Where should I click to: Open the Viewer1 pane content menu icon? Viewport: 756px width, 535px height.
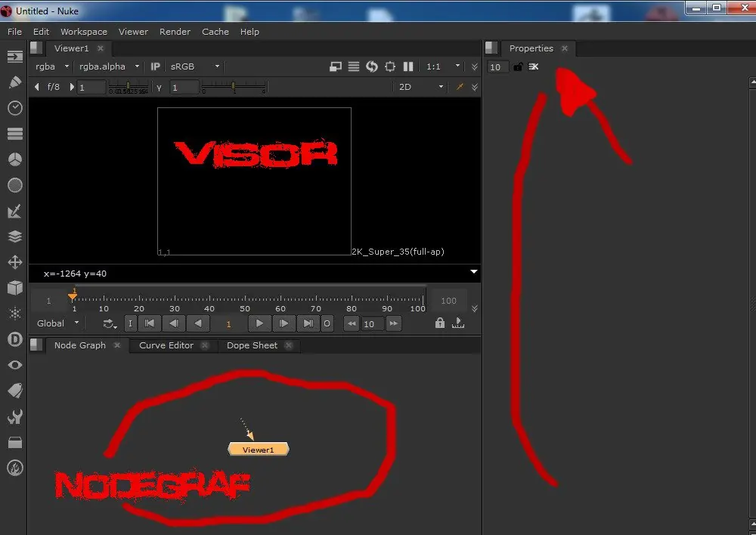click(36, 48)
